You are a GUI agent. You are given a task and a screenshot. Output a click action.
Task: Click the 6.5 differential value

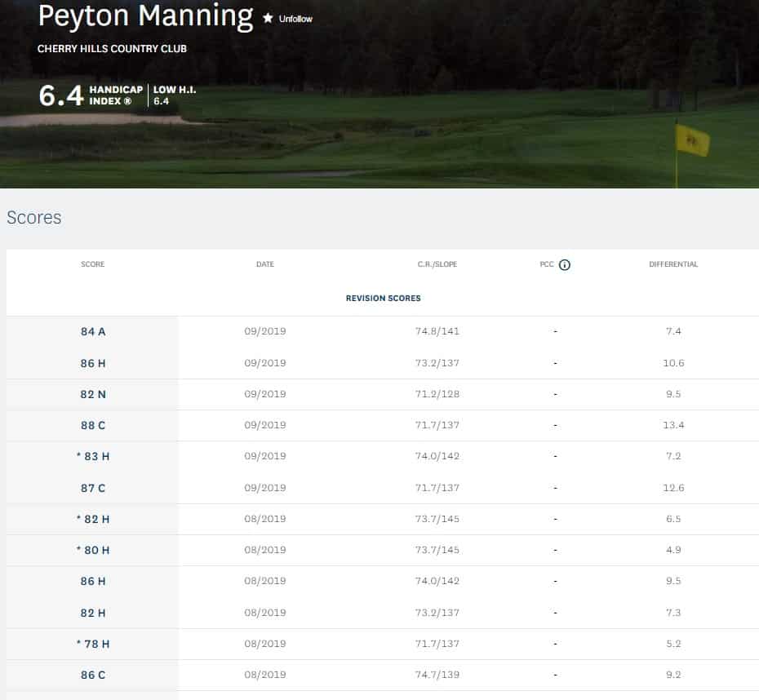tap(673, 519)
